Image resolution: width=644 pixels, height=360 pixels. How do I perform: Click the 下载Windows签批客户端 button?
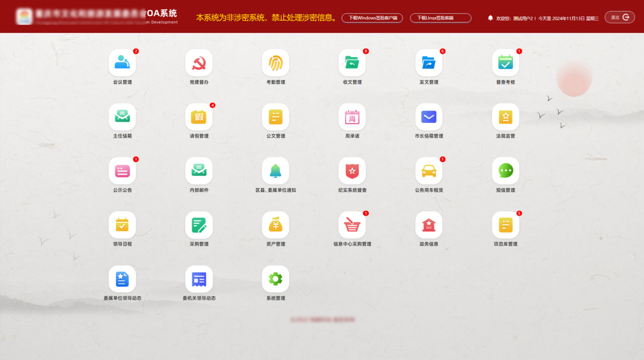click(372, 18)
